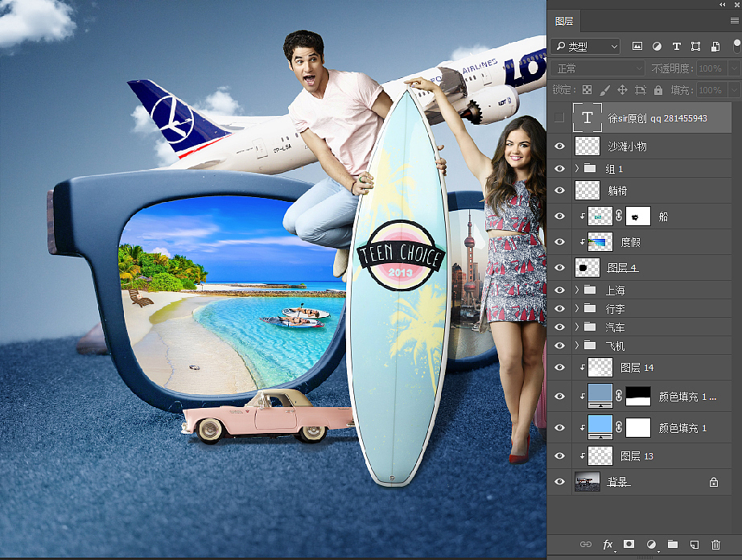This screenshot has height=560, width=742.
Task: Hide the 上海 group
Action: tap(559, 290)
